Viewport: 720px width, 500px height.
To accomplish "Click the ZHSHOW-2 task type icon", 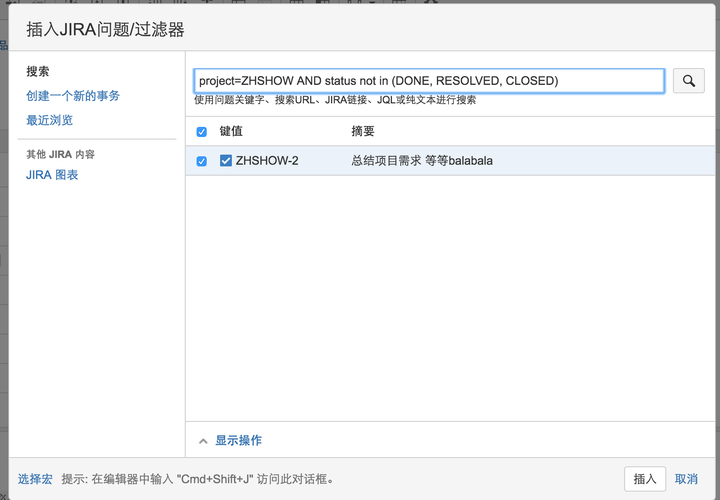I will tap(225, 160).
